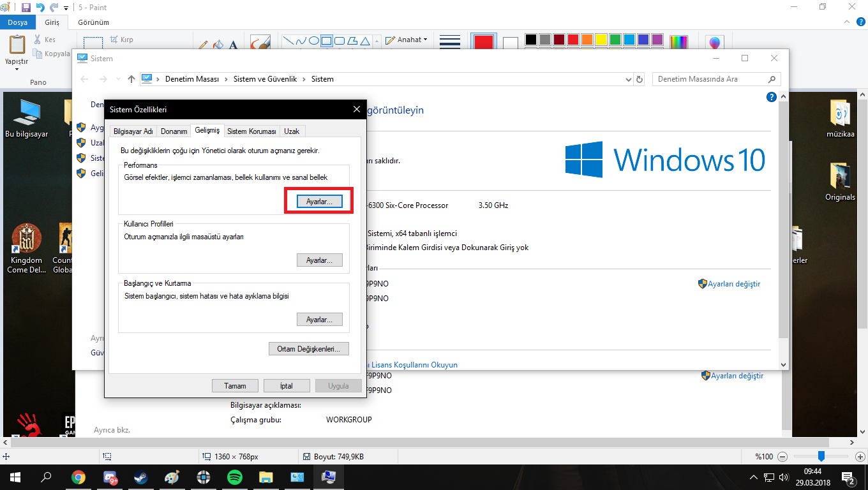
Task: Open the Anahat outline dropdown
Action: click(x=407, y=40)
